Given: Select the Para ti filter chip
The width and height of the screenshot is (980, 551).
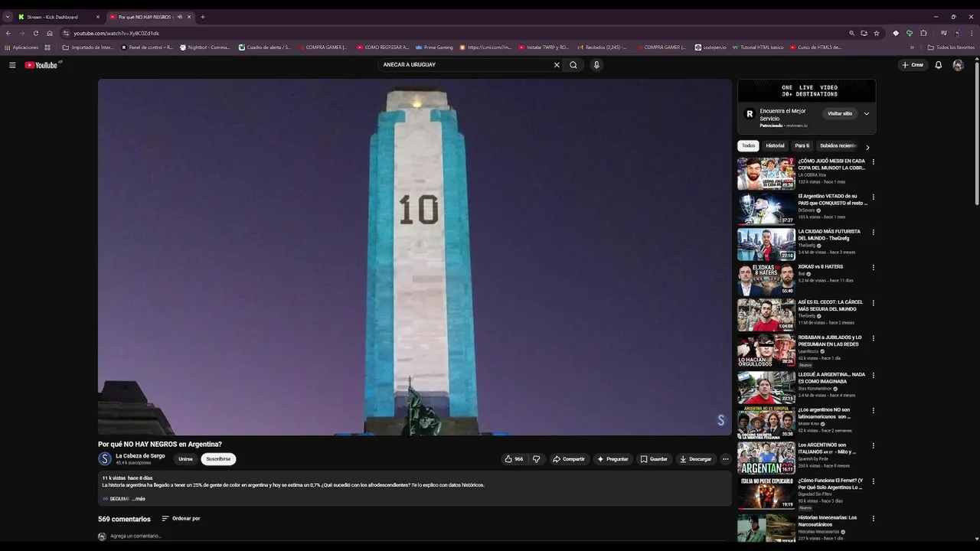Looking at the screenshot, I should [x=802, y=145].
